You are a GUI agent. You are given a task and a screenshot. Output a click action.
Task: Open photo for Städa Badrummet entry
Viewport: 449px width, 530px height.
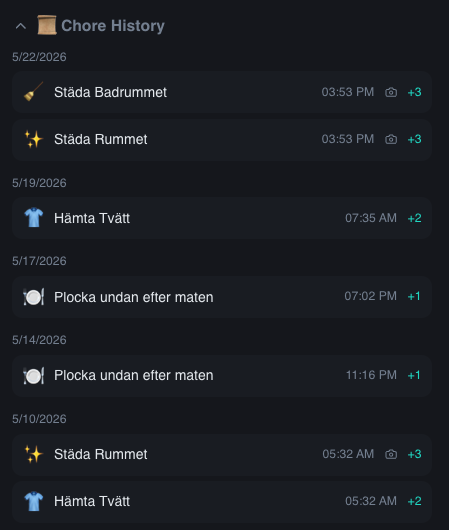click(391, 92)
